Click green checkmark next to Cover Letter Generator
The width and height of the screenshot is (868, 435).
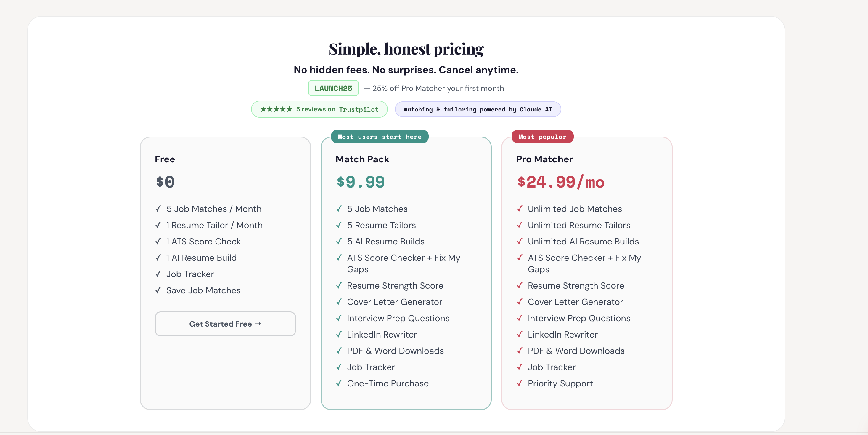tap(339, 302)
